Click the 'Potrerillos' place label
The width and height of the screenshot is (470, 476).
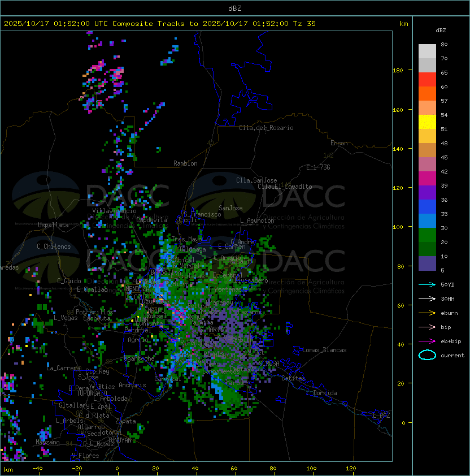click(94, 312)
